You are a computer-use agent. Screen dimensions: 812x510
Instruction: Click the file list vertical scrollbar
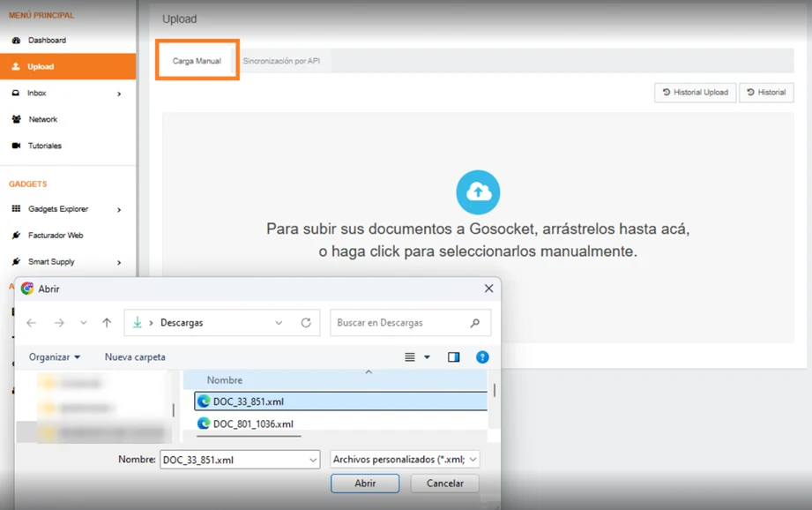tap(495, 390)
